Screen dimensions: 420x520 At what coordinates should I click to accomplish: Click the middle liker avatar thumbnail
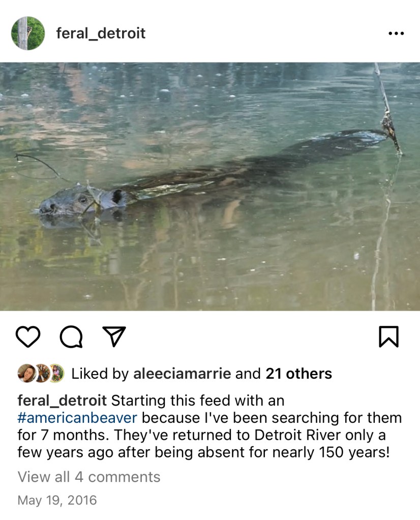click(x=41, y=374)
